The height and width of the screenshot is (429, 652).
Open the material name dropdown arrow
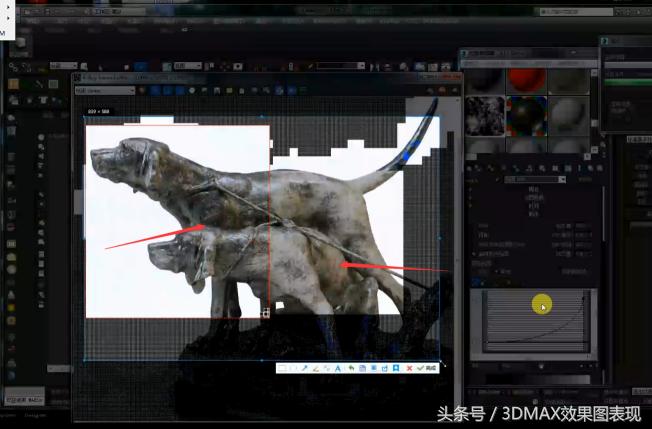click(x=562, y=180)
